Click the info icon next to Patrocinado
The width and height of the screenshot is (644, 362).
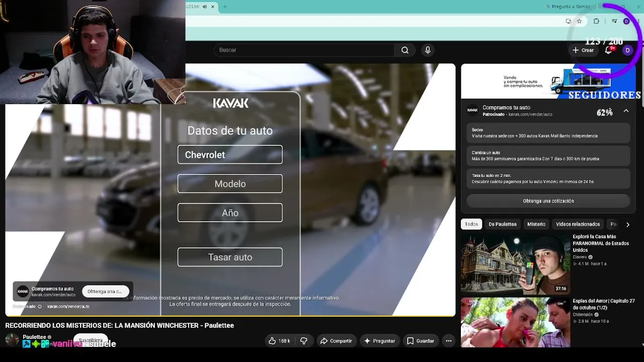pyautogui.click(x=39, y=306)
